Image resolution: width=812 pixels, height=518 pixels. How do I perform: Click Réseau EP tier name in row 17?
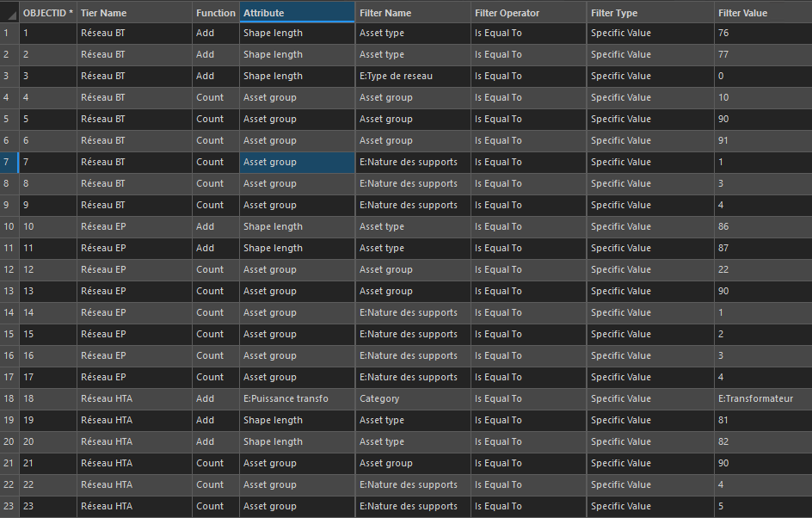click(135, 377)
